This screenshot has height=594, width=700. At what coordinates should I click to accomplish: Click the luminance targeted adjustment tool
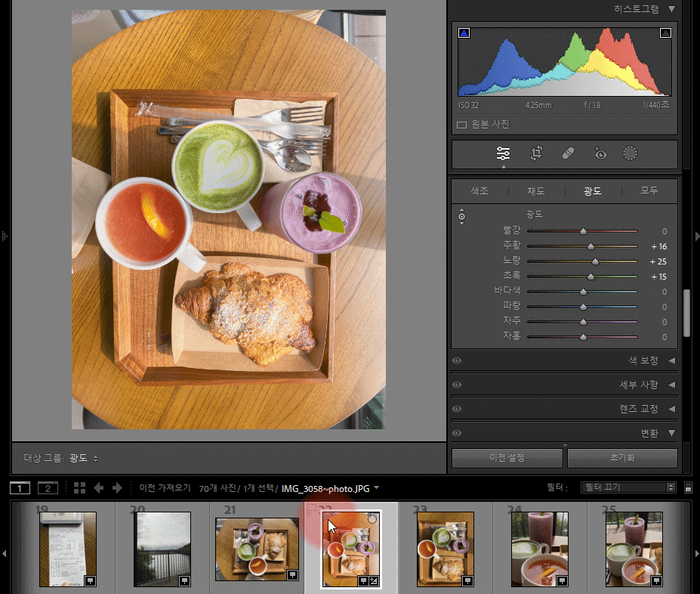461,217
